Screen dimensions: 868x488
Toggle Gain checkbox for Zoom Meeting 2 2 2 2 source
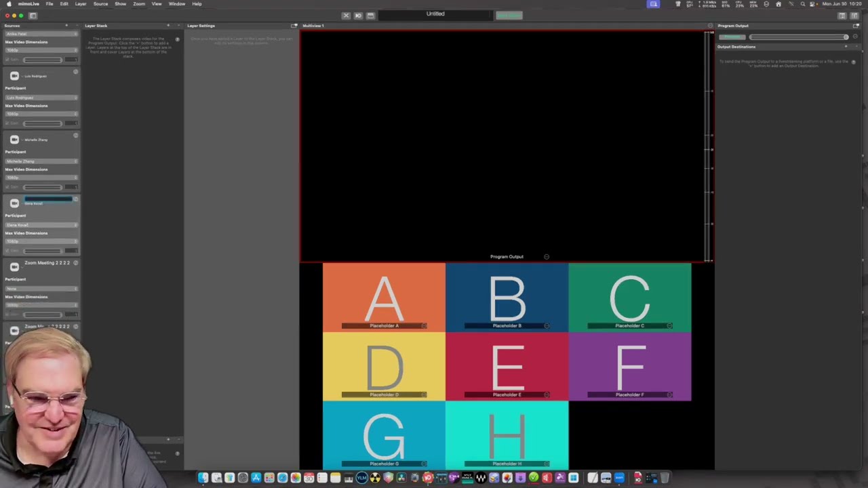point(7,314)
